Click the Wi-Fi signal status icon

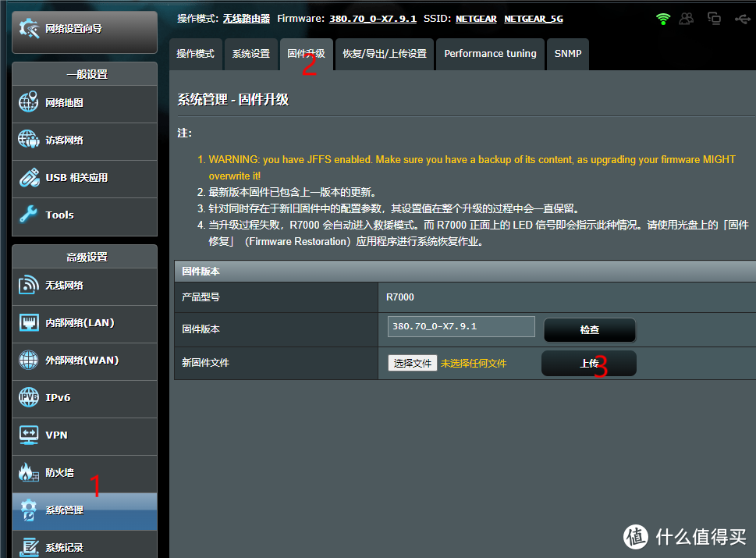point(662,17)
